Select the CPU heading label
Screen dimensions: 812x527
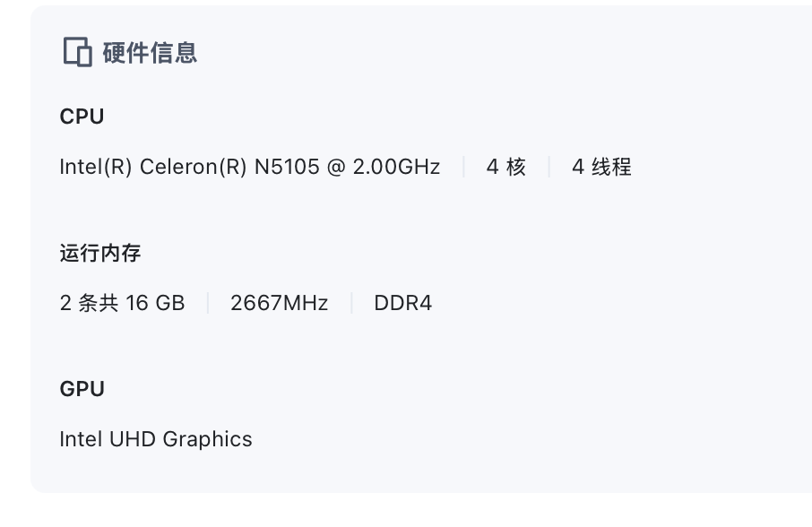pyautogui.click(x=82, y=117)
